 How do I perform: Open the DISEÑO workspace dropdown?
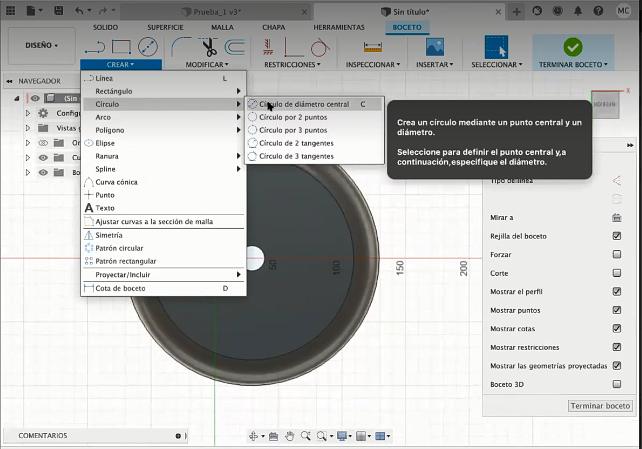42,45
